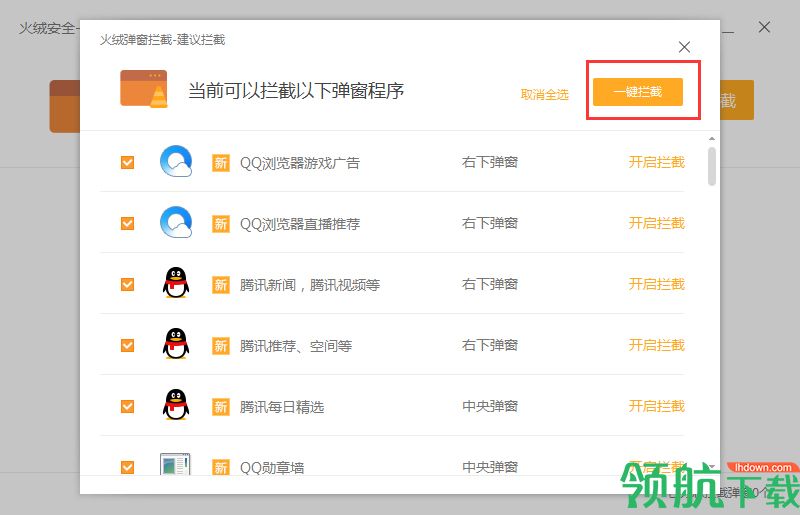Click 开启拦截 on the QQ浏览器直播推荐 row

[657, 223]
